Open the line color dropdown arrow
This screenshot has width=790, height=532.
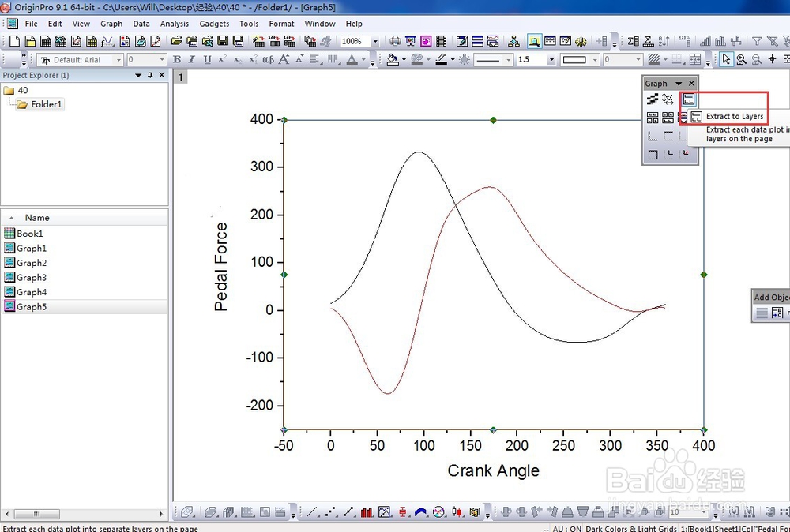(453, 60)
